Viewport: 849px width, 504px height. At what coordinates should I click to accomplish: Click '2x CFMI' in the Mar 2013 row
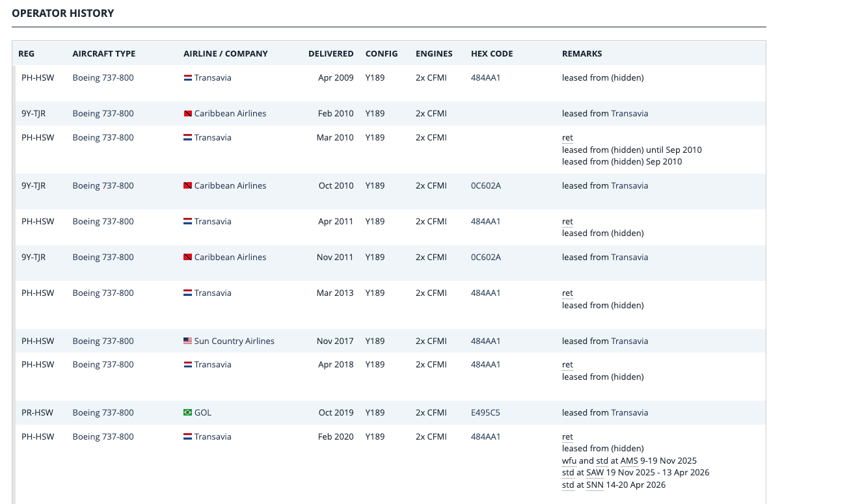[431, 293]
